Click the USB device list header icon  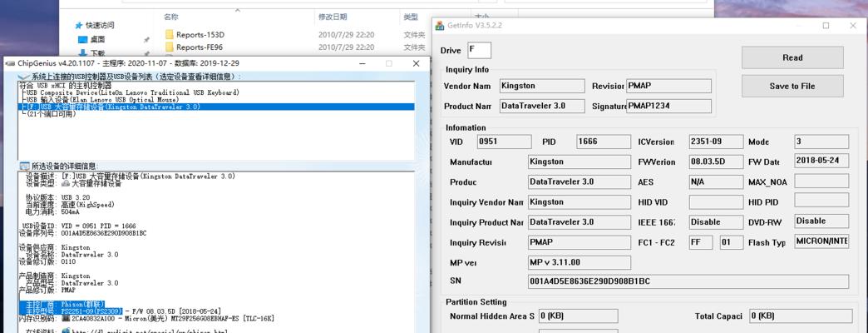[x=24, y=77]
